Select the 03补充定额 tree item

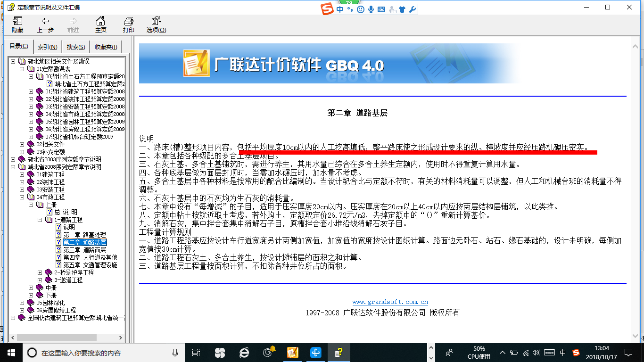pyautogui.click(x=50, y=152)
